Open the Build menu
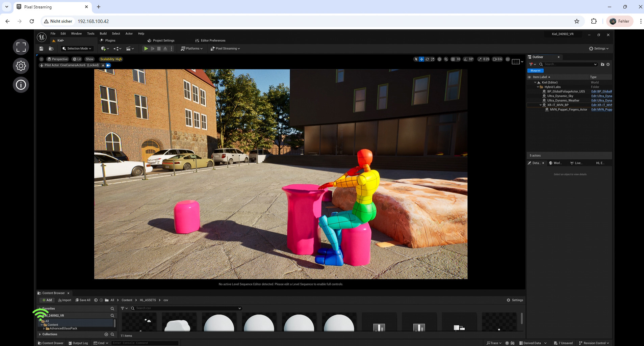 (x=103, y=33)
